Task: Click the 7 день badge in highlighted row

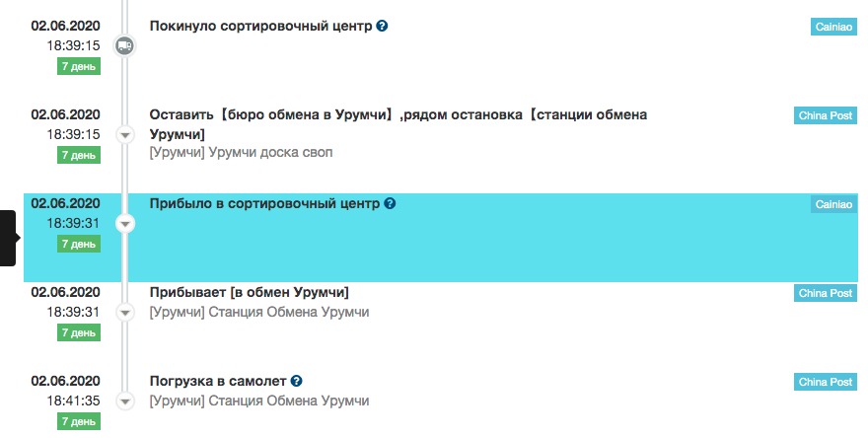Action: [x=79, y=244]
